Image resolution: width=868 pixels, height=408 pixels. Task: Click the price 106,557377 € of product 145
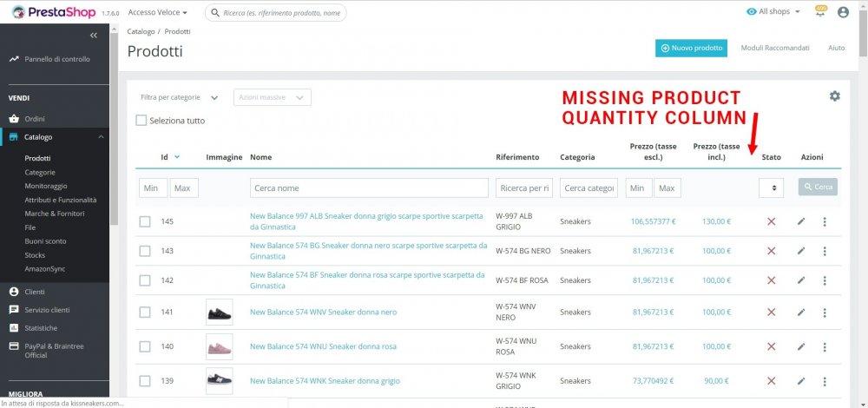654,221
